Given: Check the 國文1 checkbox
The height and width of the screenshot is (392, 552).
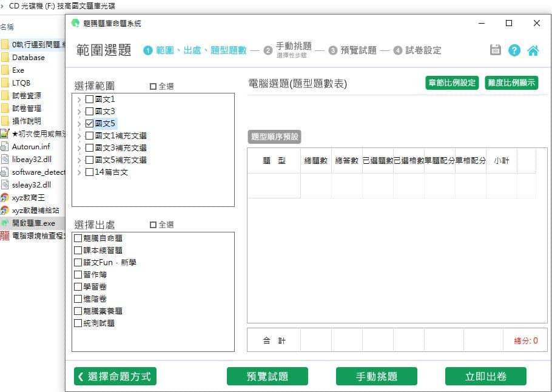Looking at the screenshot, I should coord(89,100).
